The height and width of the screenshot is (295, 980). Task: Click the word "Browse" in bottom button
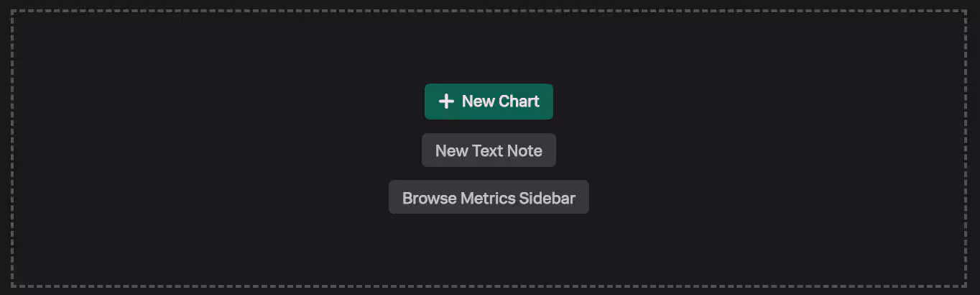pyautogui.click(x=429, y=198)
